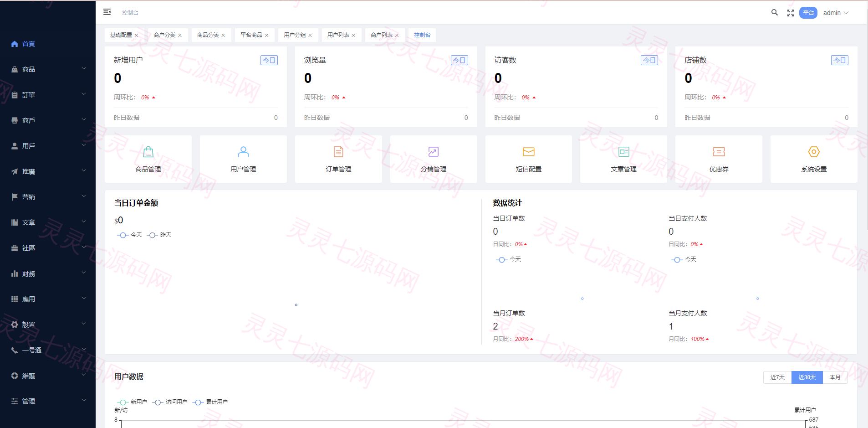Open 优惠券 coupon shortcut icon

tap(719, 152)
